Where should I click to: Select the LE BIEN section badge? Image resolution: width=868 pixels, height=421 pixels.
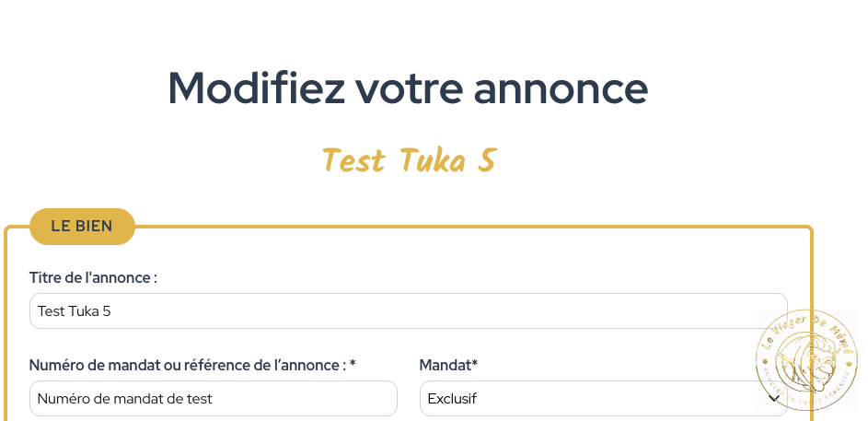coord(82,226)
